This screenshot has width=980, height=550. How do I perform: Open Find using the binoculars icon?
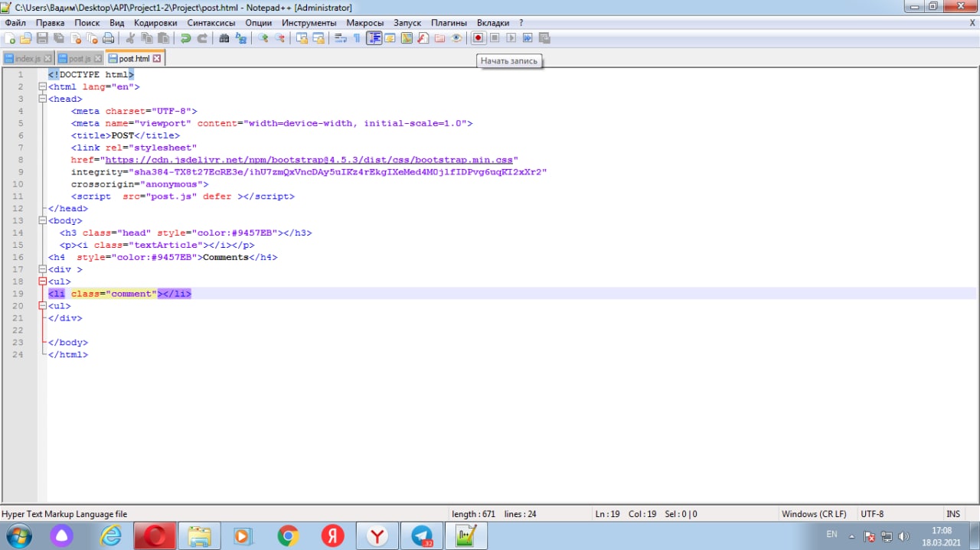[224, 38]
